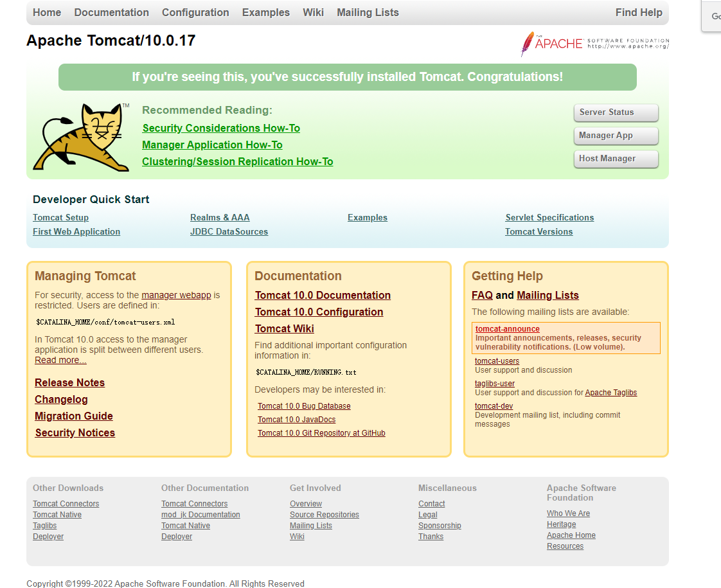Open Wiki link under Get Involved
721x588 pixels.
pyautogui.click(x=297, y=537)
